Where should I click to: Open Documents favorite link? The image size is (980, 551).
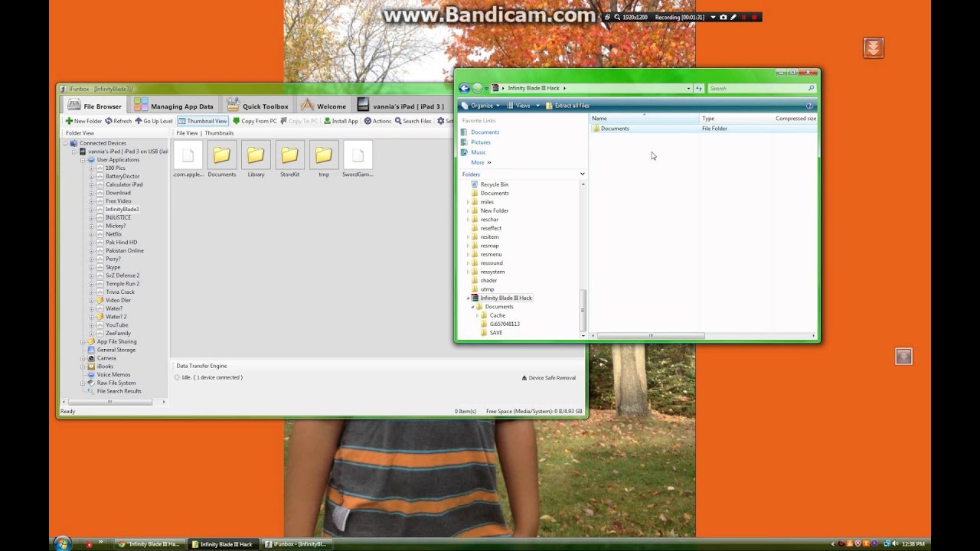click(485, 132)
